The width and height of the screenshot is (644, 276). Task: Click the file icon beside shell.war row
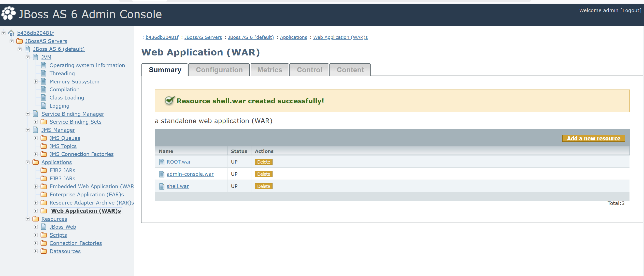[162, 186]
